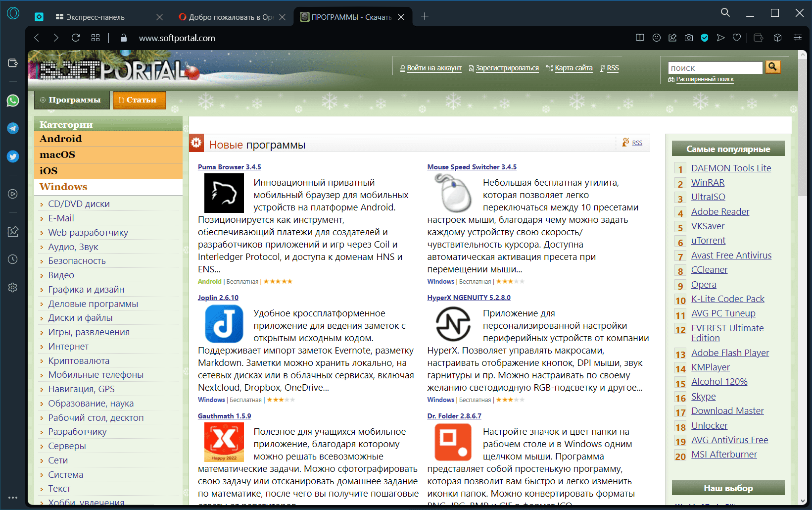This screenshot has height=510, width=812.
Task: Open the extensions cube icon
Action: (777, 38)
